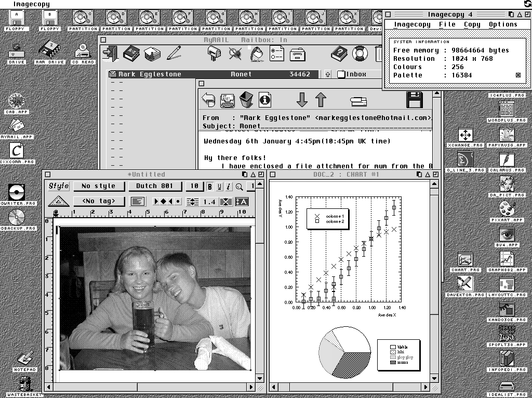
Task: Open the File menu in Imagecopy 4
Action: tap(447, 24)
